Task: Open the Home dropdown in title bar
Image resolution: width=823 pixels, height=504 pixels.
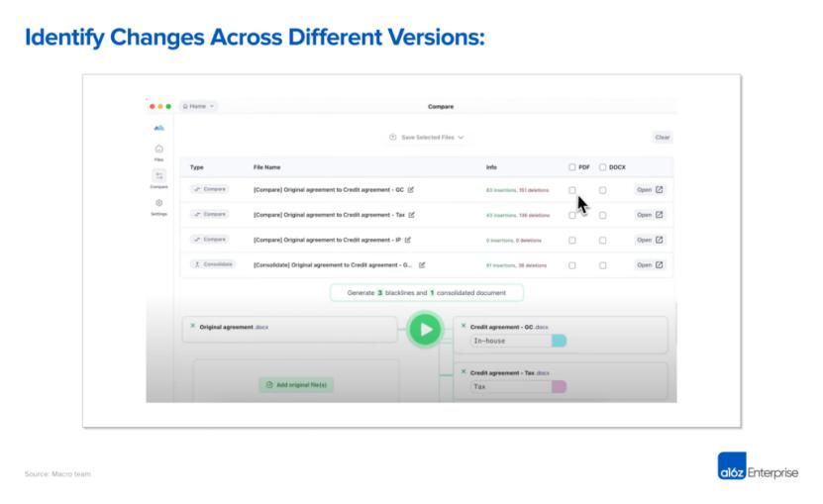Action: 198,106
